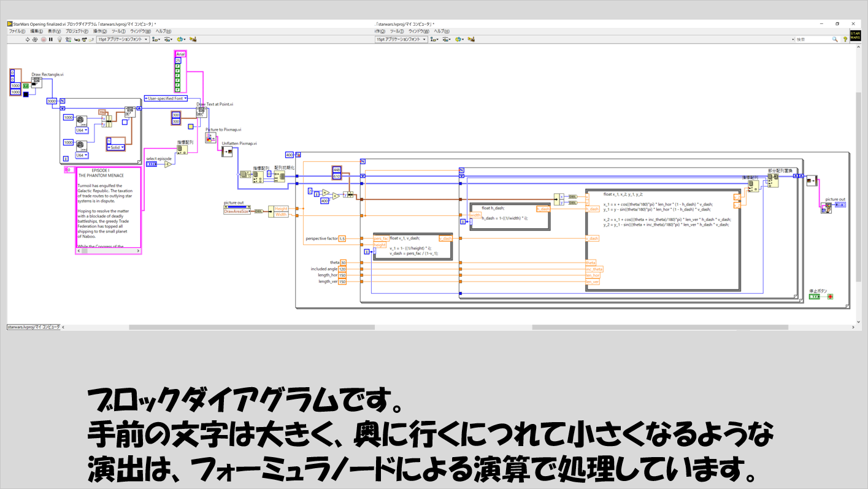The image size is (868, 489).
Task: Open the left window's Align Objects dropdown
Action: click(x=156, y=39)
